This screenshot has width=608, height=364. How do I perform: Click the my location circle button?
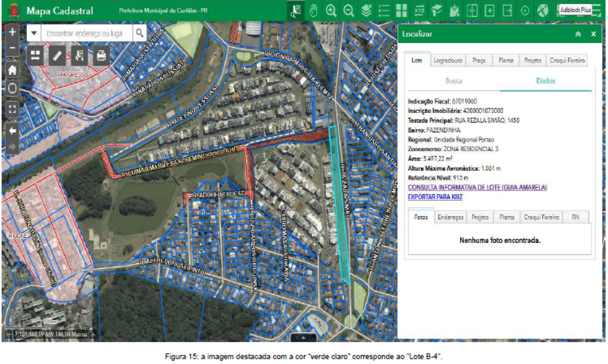coord(13,88)
